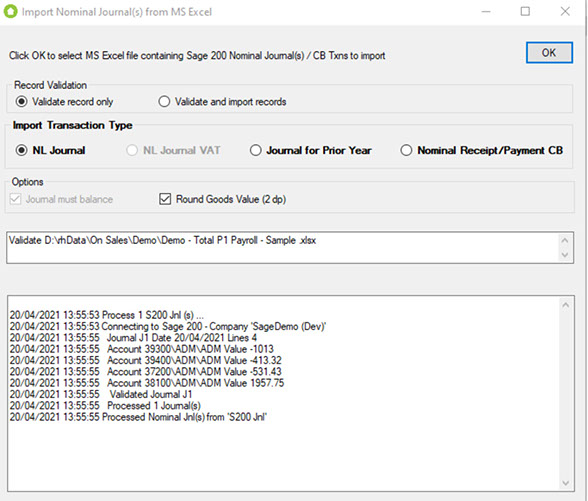Close the Import Nominal Journal window
The width and height of the screenshot is (588, 501).
565,12
